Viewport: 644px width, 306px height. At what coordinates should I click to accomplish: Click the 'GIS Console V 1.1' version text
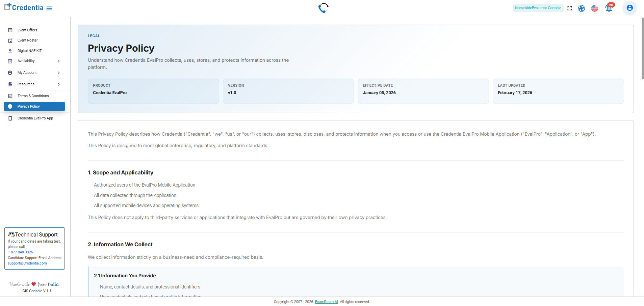pos(37,291)
